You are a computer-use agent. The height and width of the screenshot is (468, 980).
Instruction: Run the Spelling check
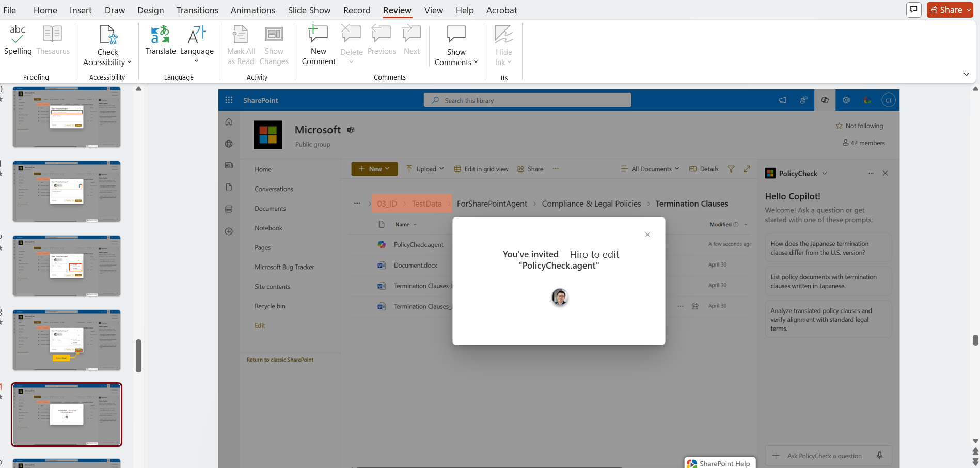18,40
